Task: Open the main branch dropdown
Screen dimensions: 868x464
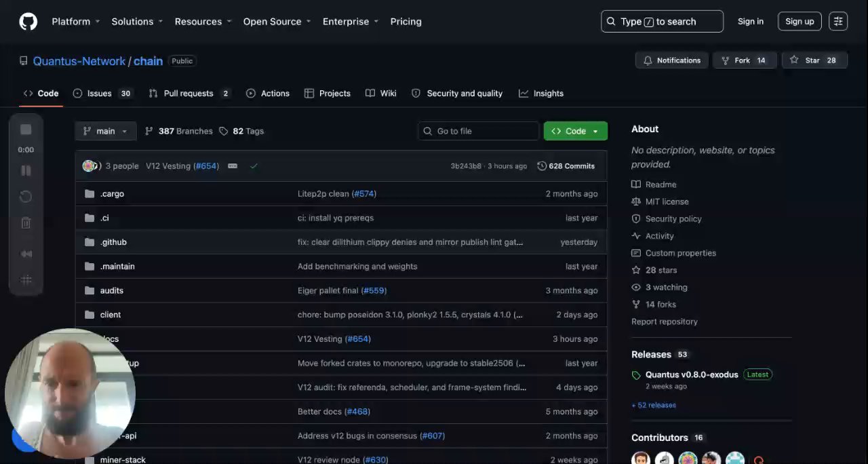Action: pos(105,131)
